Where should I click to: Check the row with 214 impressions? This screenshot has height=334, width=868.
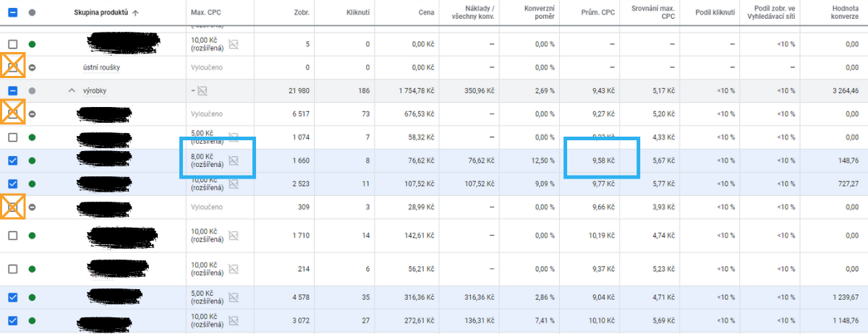(x=13, y=269)
